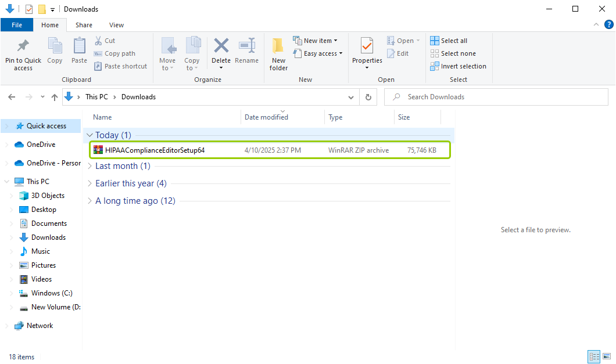Select the Home ribbon tab

tap(50, 25)
